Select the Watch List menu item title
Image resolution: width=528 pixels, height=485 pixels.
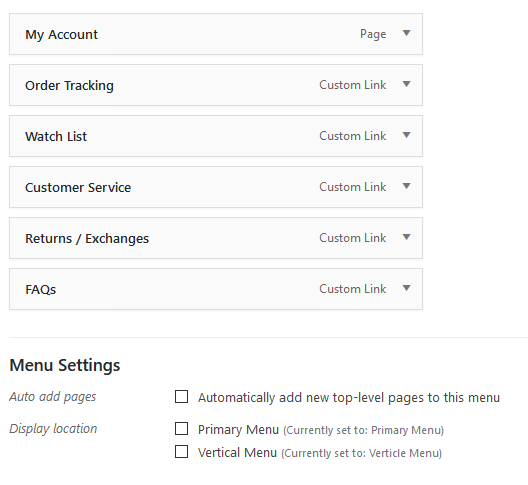56,136
